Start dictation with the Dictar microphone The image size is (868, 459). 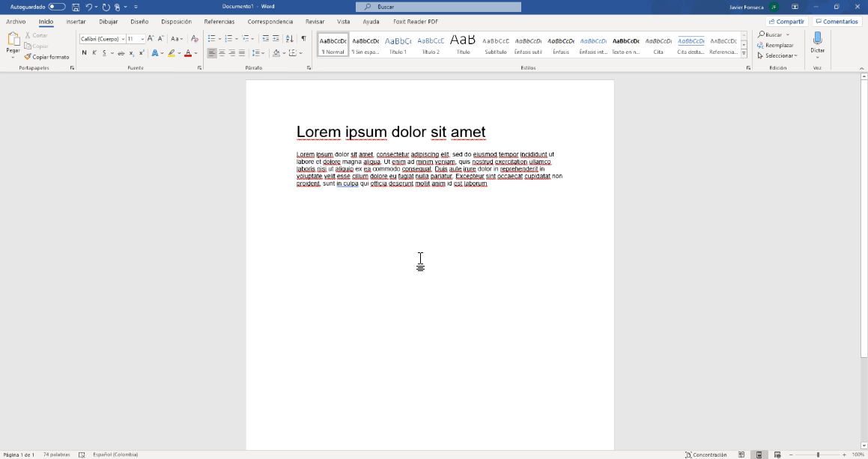tap(818, 42)
